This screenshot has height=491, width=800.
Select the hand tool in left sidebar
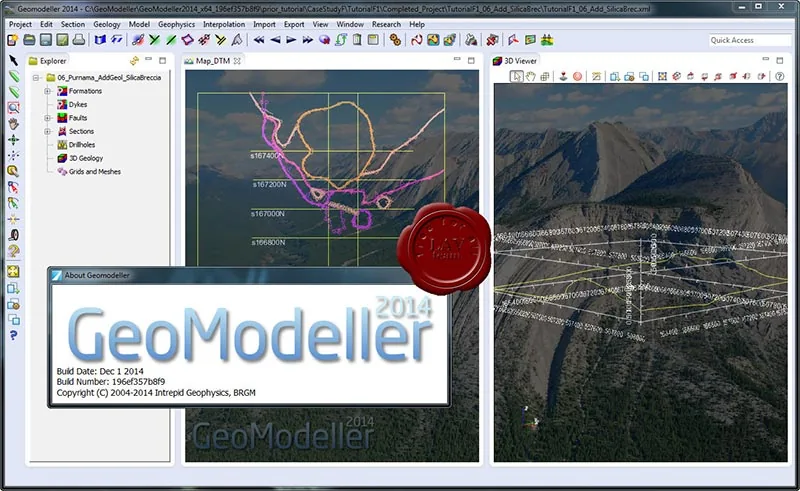[x=13, y=124]
